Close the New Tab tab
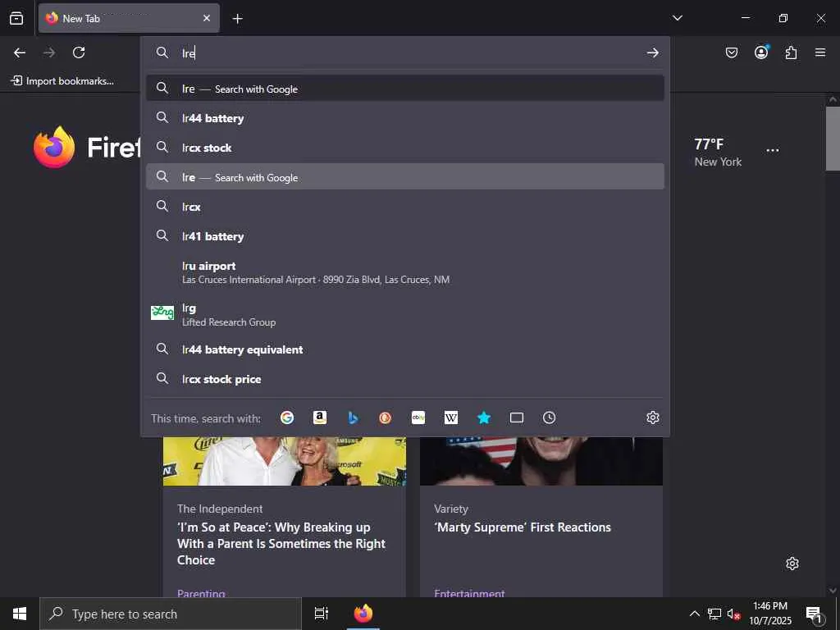Viewport: 840px width, 630px height. click(x=207, y=18)
